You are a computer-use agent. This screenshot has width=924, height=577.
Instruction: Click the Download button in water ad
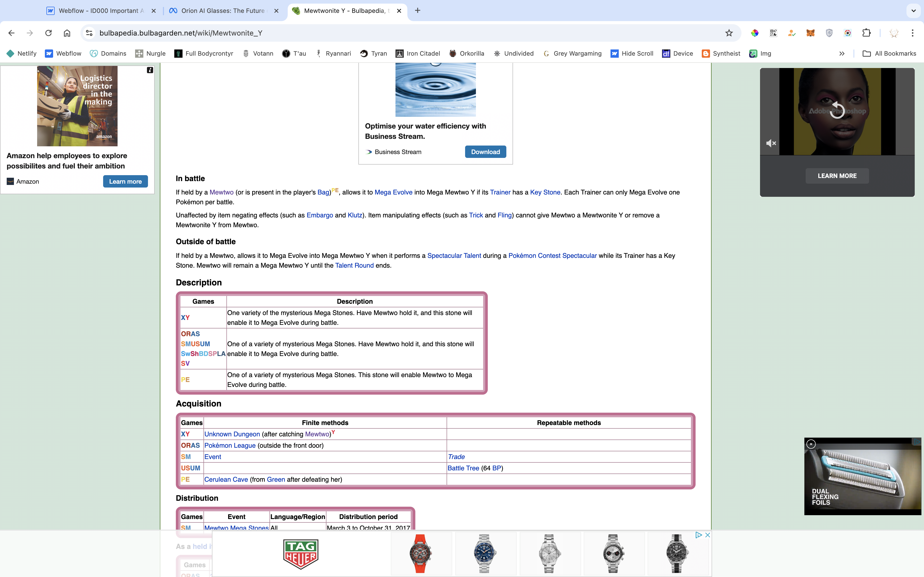[485, 152]
